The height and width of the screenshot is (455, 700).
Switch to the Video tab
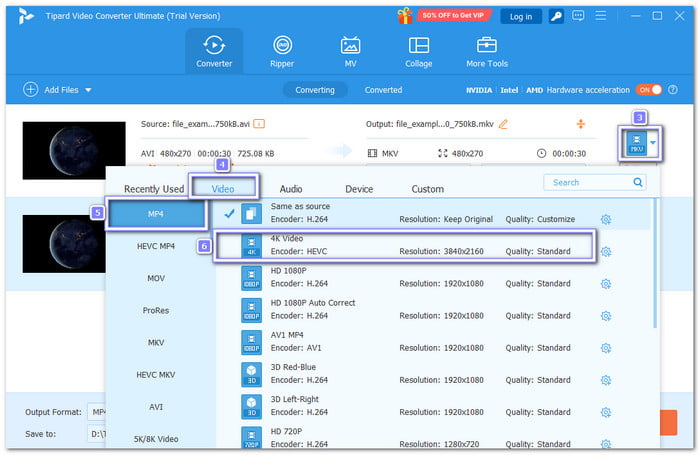coord(223,189)
